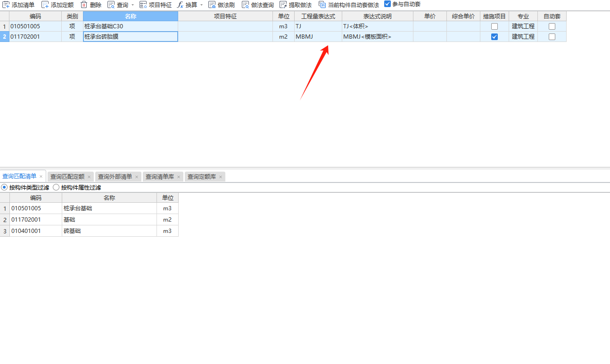Image resolution: width=610 pixels, height=364 pixels.
Task: Select the 按构件属性过滤 radio button
Action: click(x=56, y=188)
